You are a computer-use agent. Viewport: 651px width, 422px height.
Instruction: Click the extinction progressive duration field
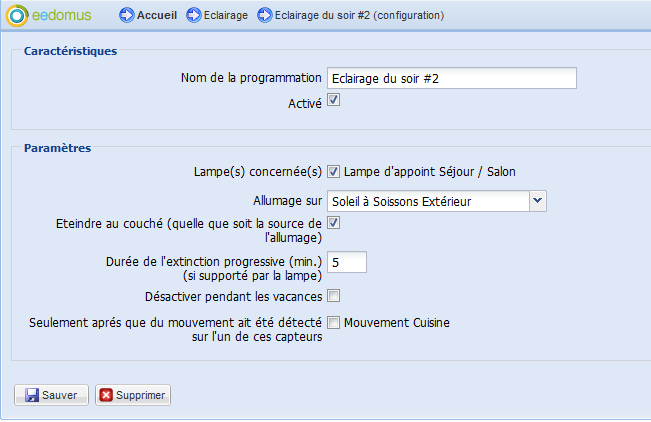(347, 262)
